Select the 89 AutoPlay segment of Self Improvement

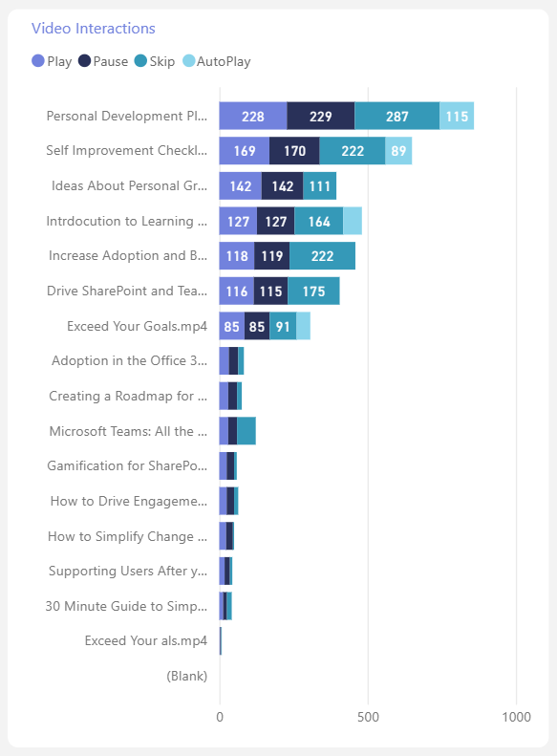coord(398,151)
